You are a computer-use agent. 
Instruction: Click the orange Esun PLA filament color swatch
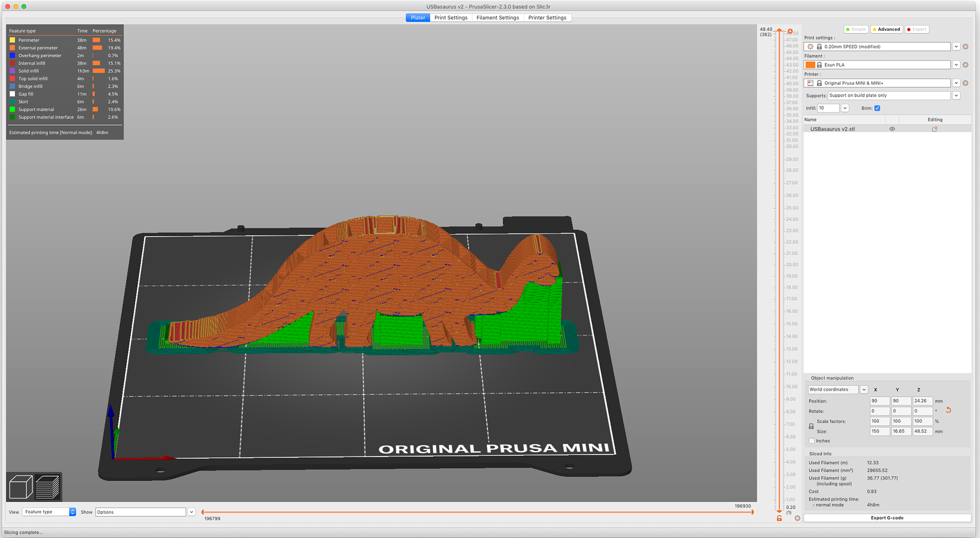coord(810,65)
